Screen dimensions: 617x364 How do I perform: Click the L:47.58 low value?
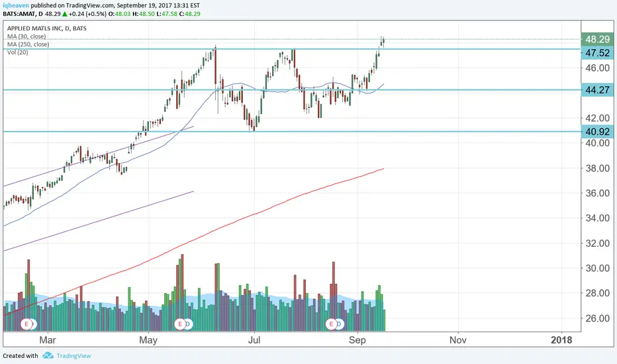167,14
